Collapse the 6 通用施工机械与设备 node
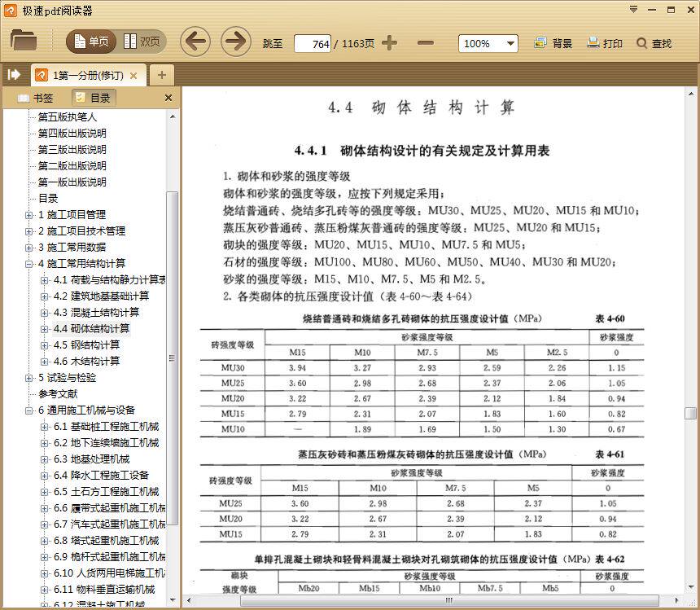Image resolution: width=700 pixels, height=610 pixels. [x=29, y=410]
